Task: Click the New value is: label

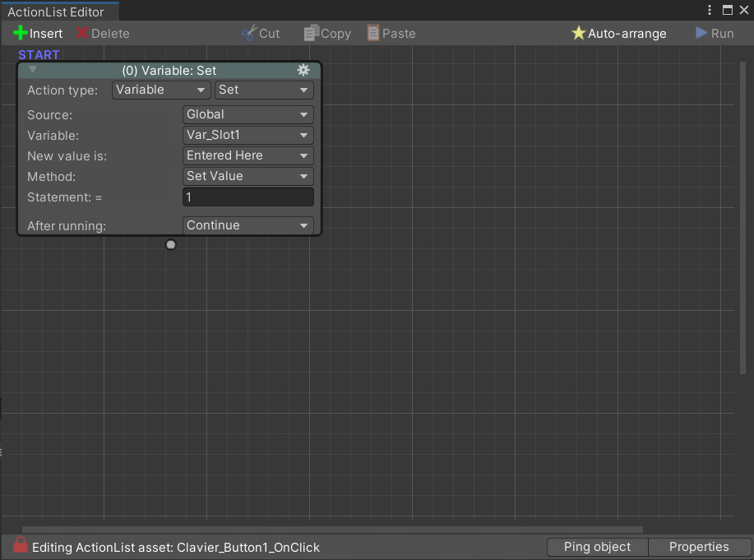Action: click(x=67, y=156)
